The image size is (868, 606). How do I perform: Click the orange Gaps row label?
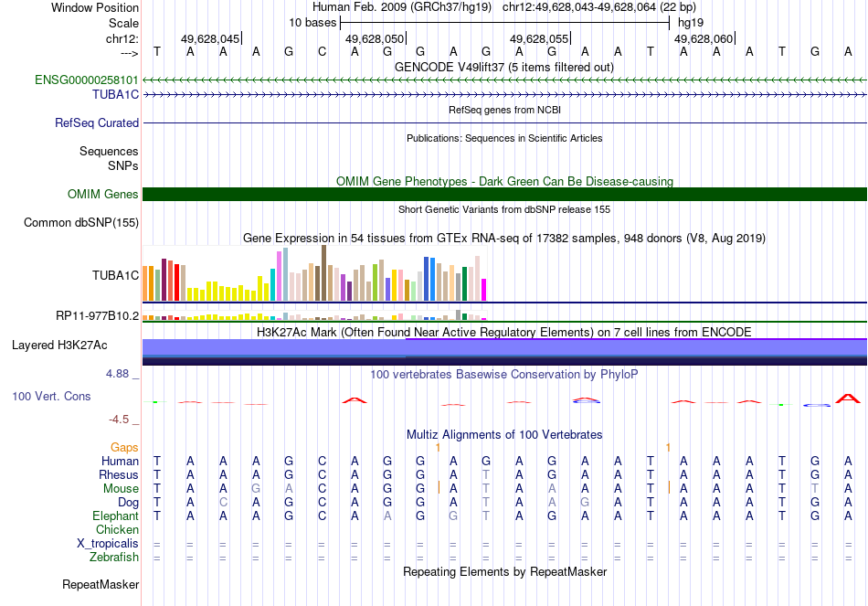(x=124, y=447)
